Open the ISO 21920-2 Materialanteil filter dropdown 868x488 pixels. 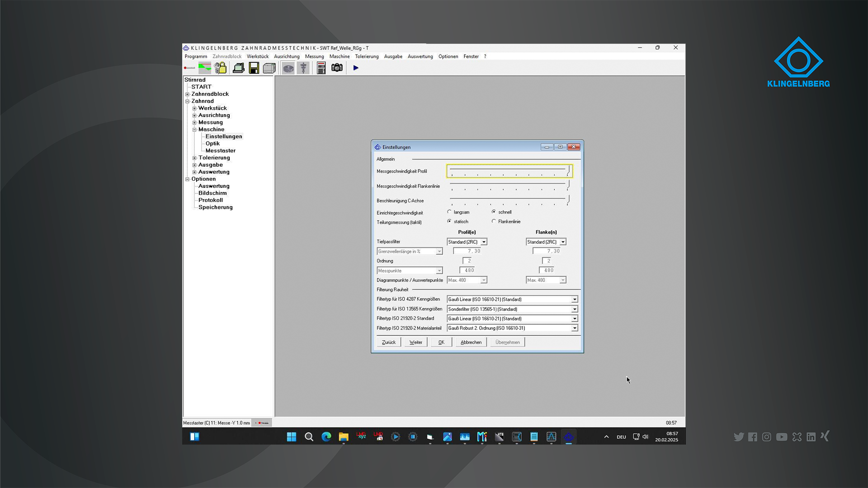512,328
